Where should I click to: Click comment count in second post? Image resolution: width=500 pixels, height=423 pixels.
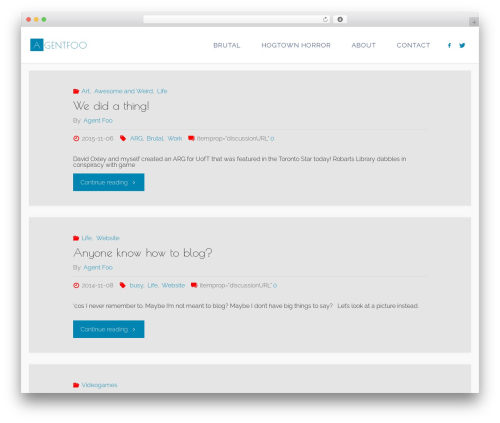tap(275, 285)
